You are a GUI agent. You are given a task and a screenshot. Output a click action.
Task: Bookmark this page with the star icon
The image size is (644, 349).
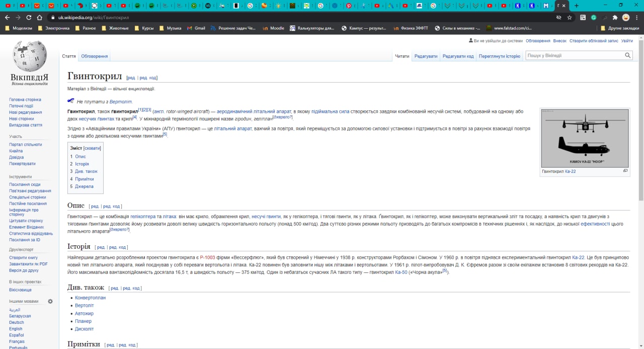[570, 17]
